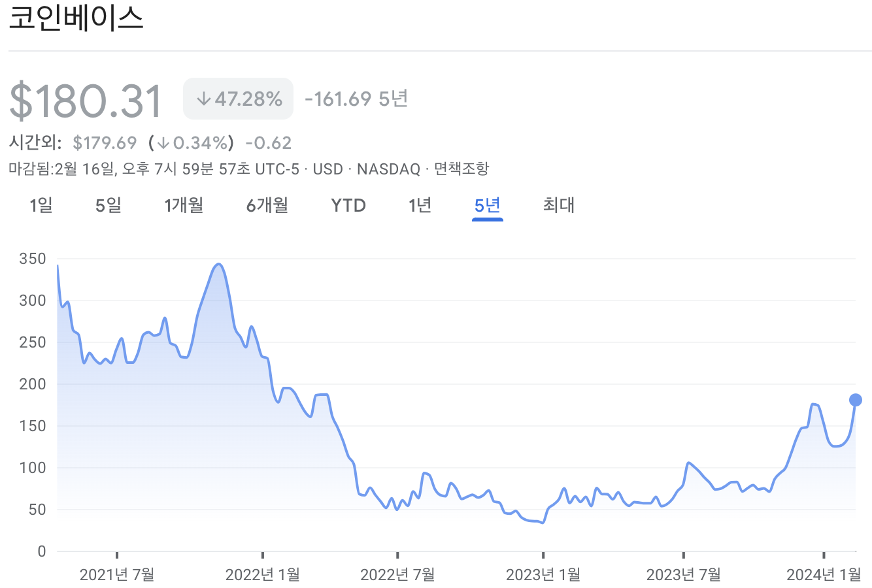This screenshot has height=588, width=872.
Task: Click the 47.28% change badge
Action: click(239, 99)
